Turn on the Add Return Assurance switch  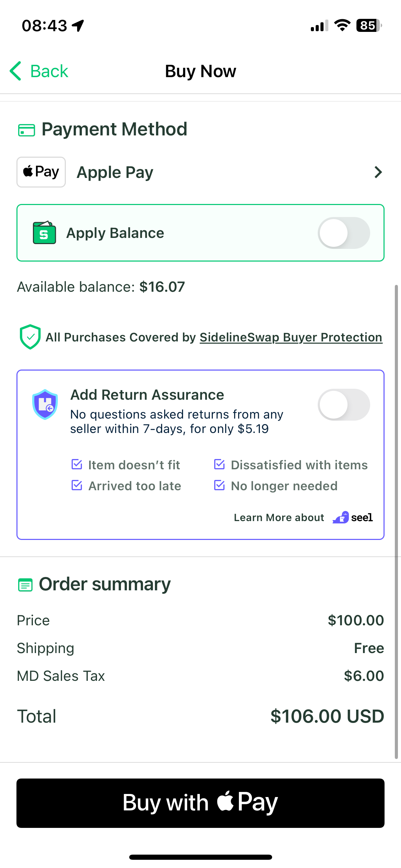pos(344,405)
